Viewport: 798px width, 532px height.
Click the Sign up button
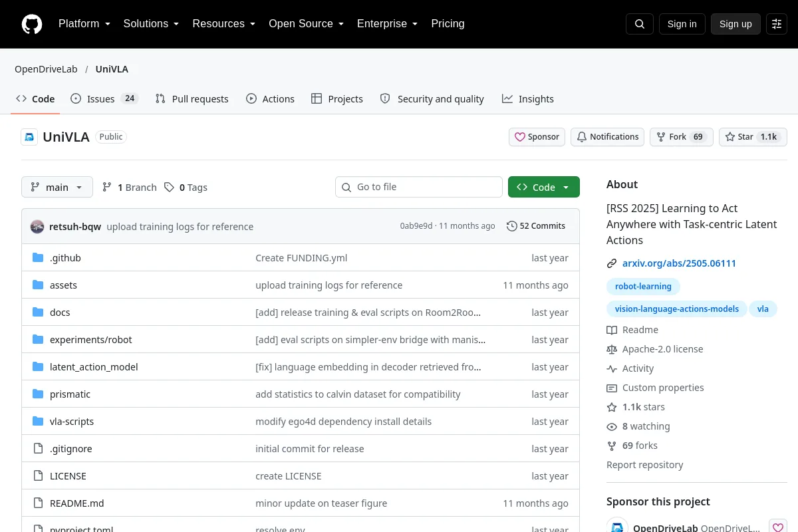[x=735, y=24]
